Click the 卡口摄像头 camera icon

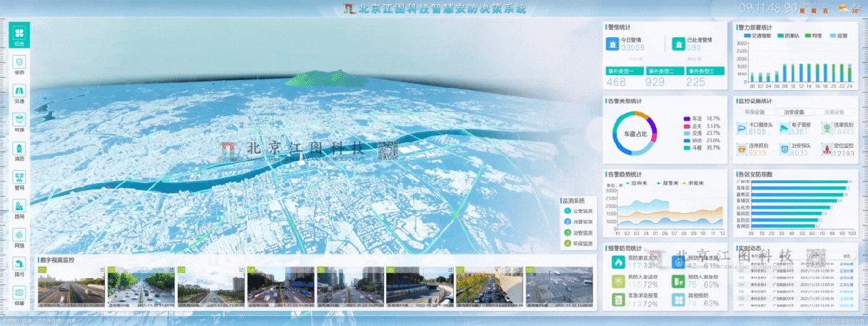742,129
